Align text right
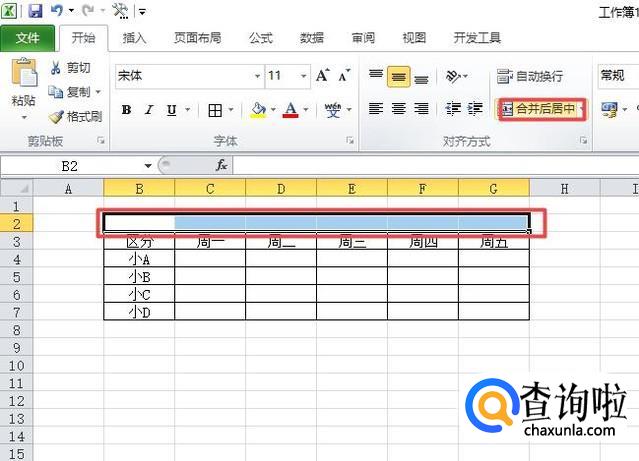 coord(421,108)
